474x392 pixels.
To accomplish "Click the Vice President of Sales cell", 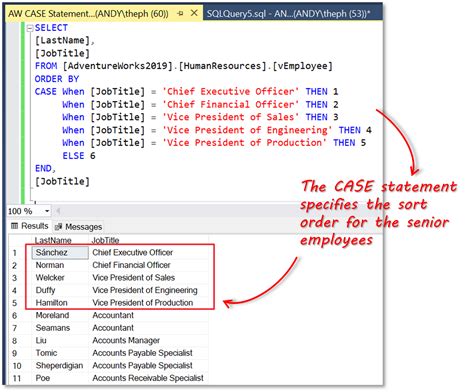I will [x=149, y=278].
